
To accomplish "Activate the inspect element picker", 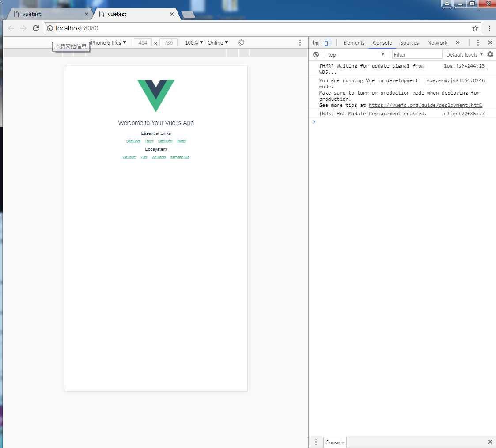I will click(316, 42).
